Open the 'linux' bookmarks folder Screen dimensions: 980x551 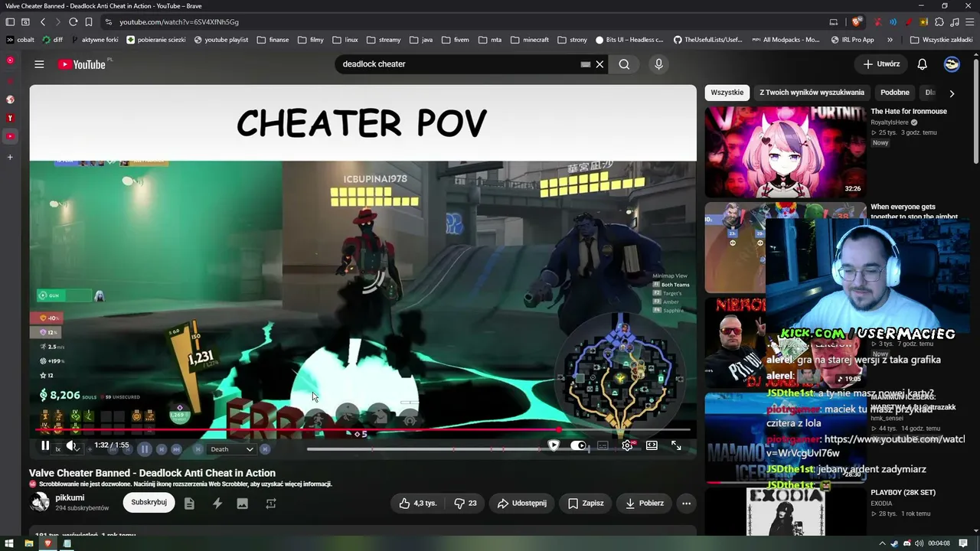345,40
